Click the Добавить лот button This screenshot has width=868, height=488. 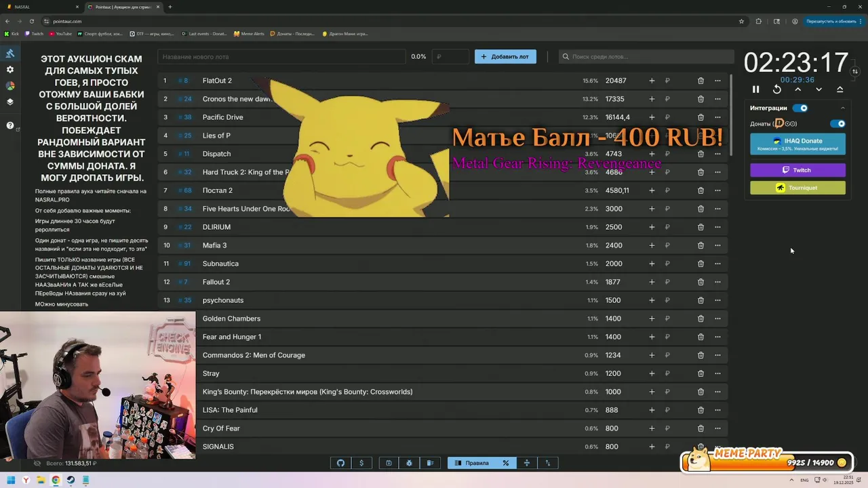[x=505, y=57]
